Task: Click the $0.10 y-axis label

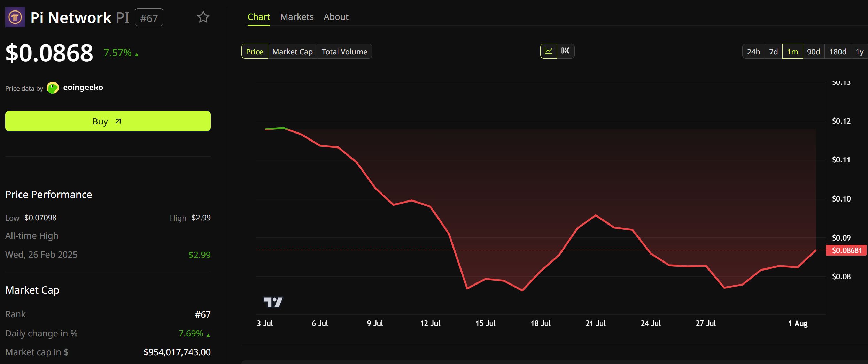Action: [841, 199]
